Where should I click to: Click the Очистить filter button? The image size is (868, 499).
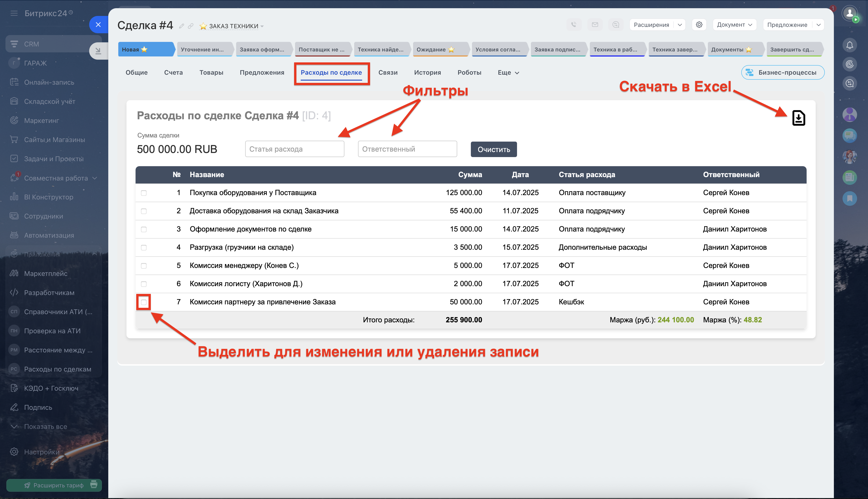point(493,149)
